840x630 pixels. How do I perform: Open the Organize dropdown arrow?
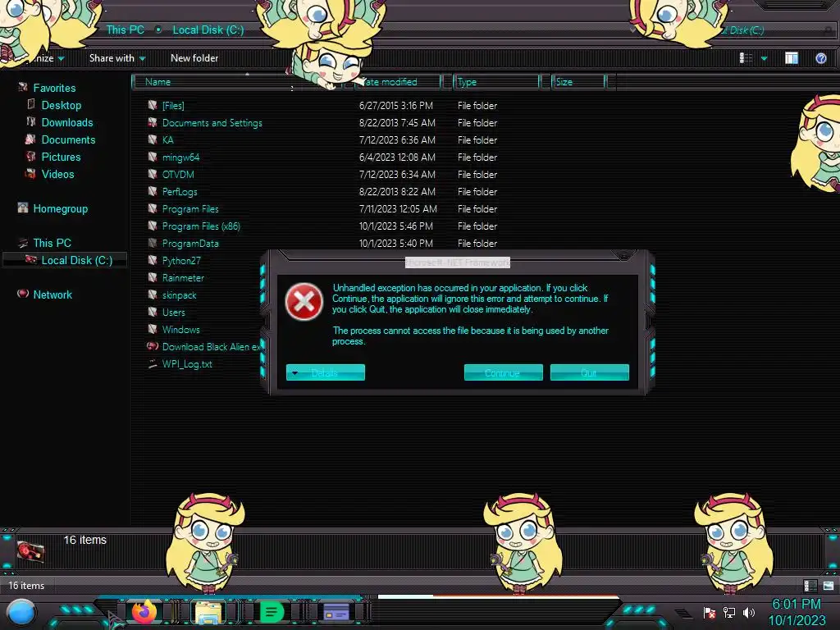(x=61, y=58)
